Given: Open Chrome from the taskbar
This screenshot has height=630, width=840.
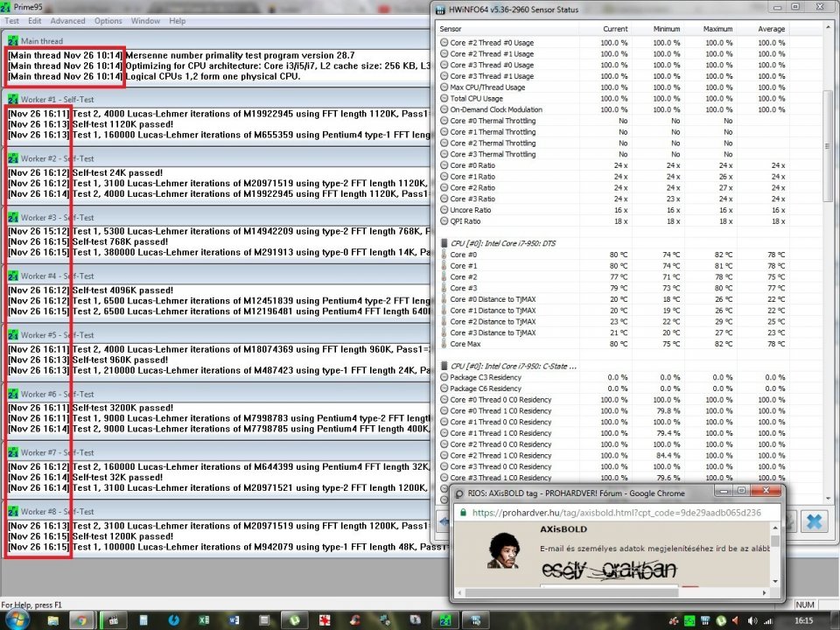Looking at the screenshot, I should tap(81, 620).
